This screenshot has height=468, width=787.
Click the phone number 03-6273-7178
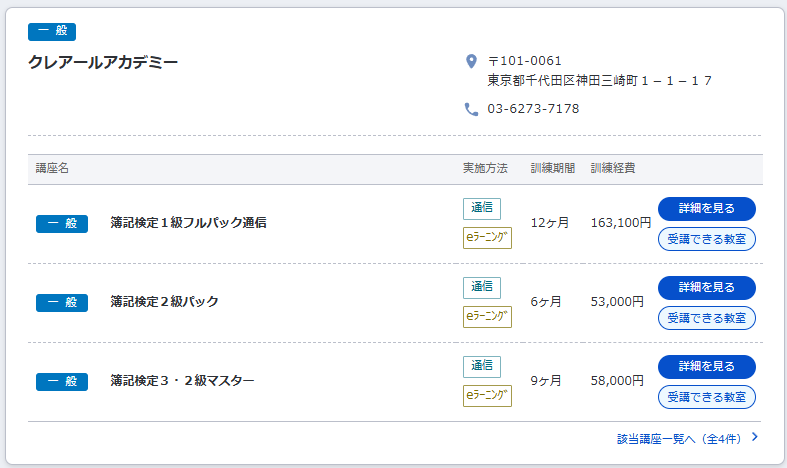point(533,109)
